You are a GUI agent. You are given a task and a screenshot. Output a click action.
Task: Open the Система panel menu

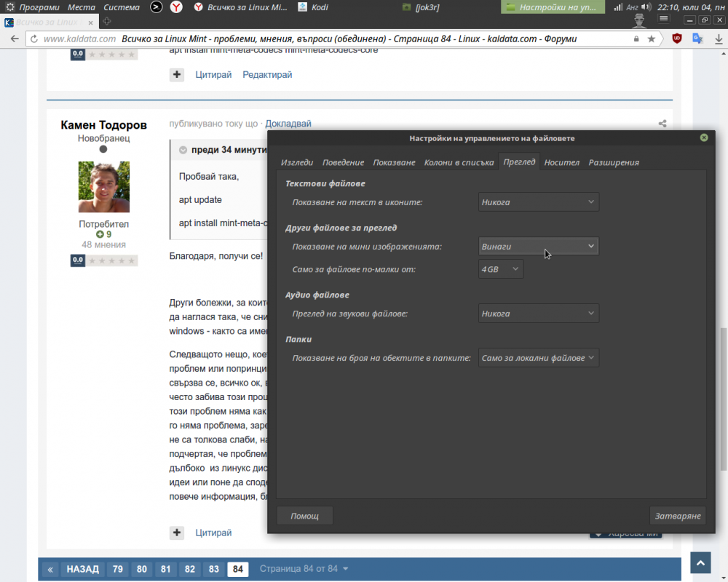pos(122,7)
